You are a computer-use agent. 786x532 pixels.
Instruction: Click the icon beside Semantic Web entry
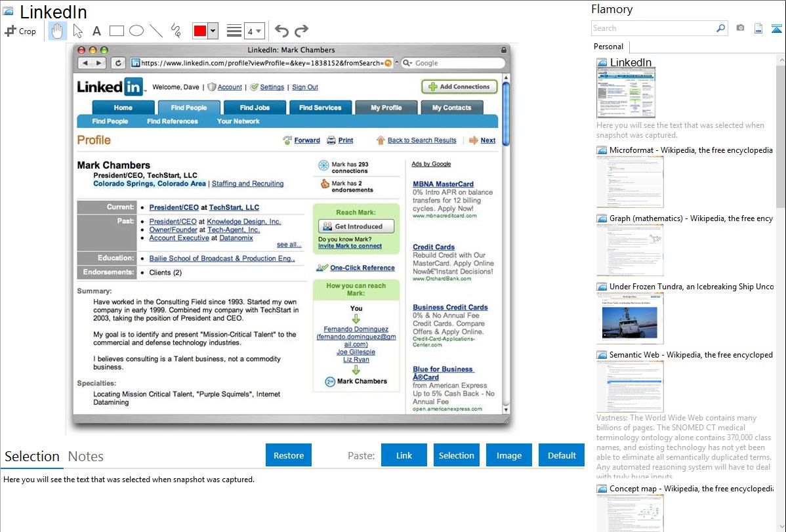tap(602, 354)
